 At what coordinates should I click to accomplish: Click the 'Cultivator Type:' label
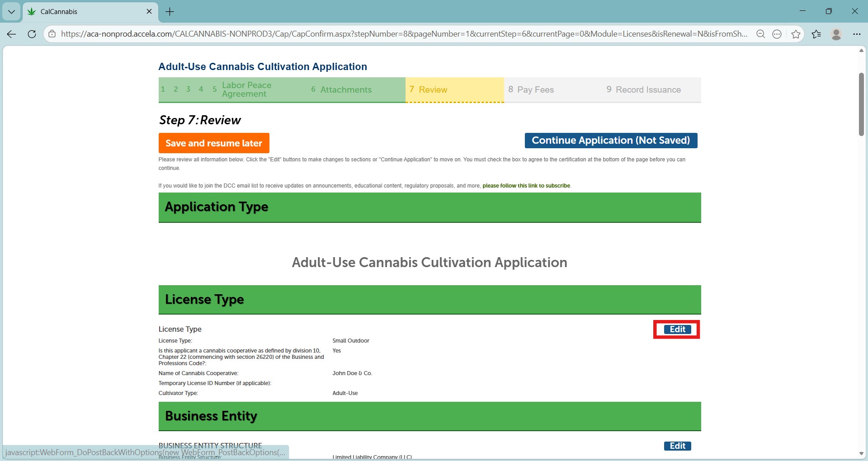178,393
